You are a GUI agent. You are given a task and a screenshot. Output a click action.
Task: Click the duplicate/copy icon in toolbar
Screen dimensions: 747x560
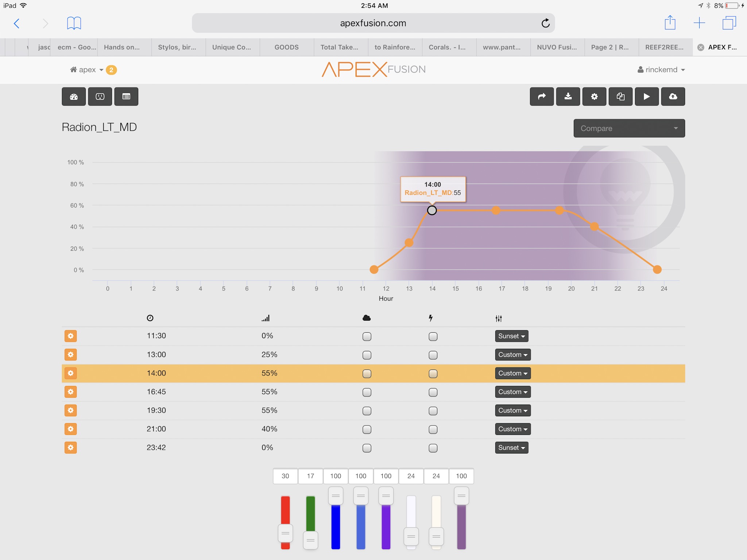(x=620, y=96)
